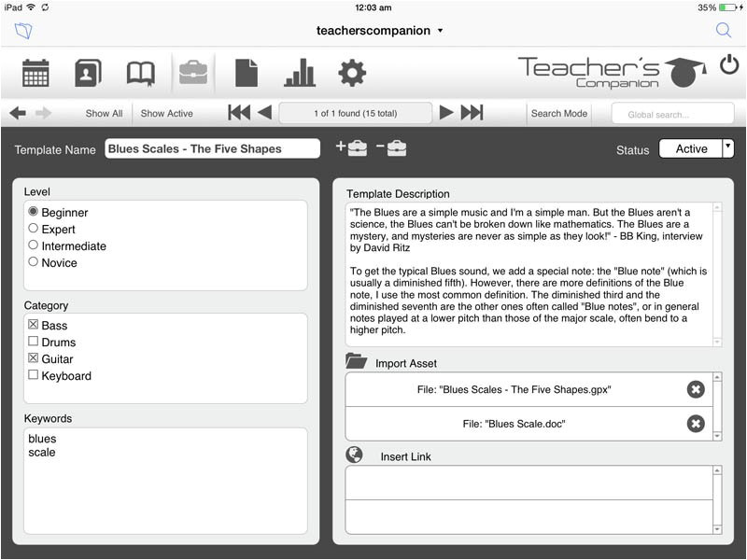The width and height of the screenshot is (747, 560).
Task: Open the gear settings icon
Action: [352, 73]
